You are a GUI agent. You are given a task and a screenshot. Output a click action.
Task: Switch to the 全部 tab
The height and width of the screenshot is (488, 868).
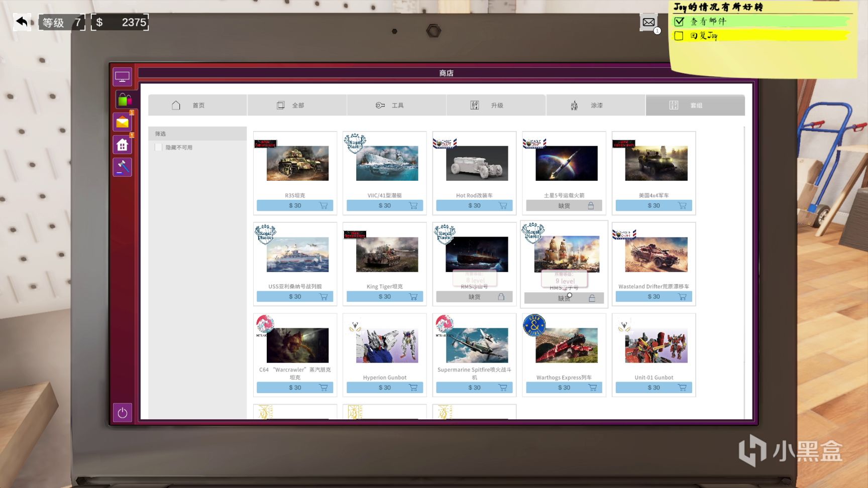tap(297, 105)
